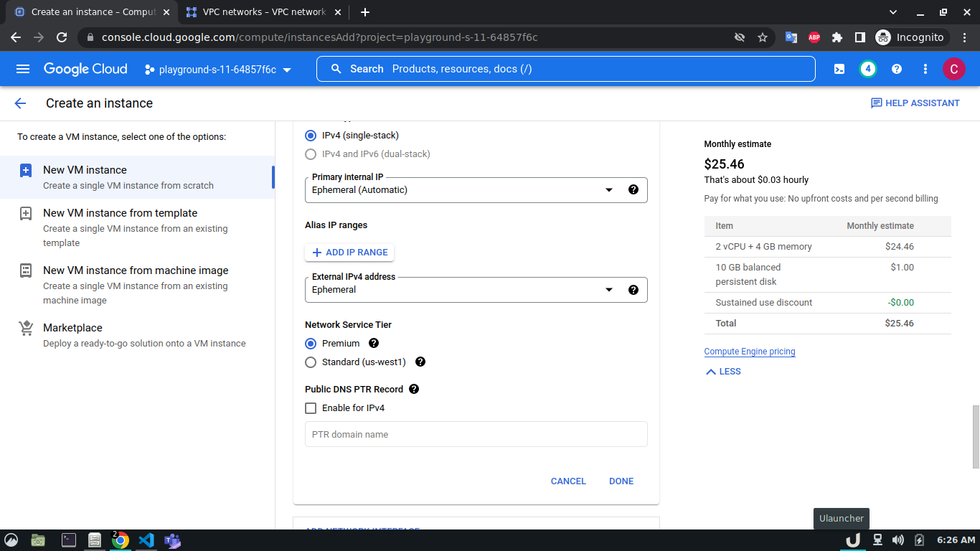This screenshot has height=551, width=980.
Task: Select New VM instance from machine image
Action: click(x=137, y=285)
